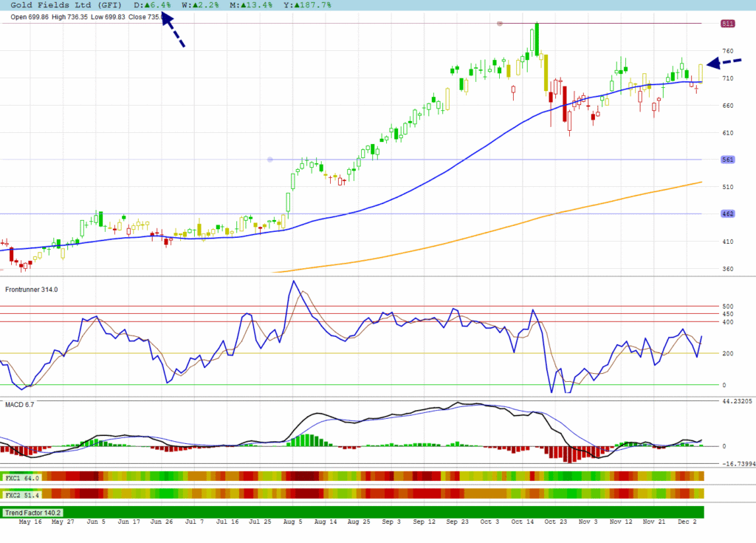Click the Trend Factor 140.2 label
Viewport: 756px width, 543px height.
tap(32, 512)
